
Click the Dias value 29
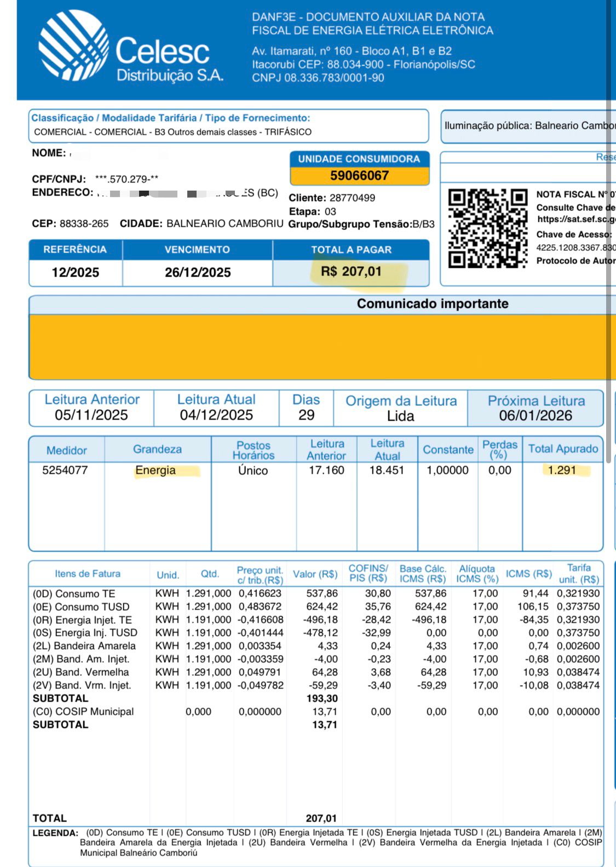[306, 415]
